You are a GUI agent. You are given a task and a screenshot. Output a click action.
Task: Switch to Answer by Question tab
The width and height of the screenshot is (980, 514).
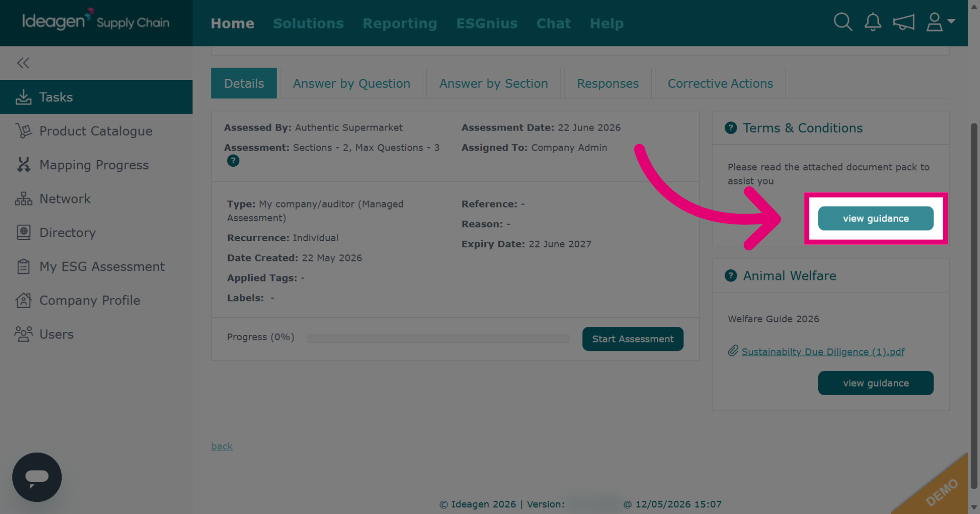pos(351,83)
